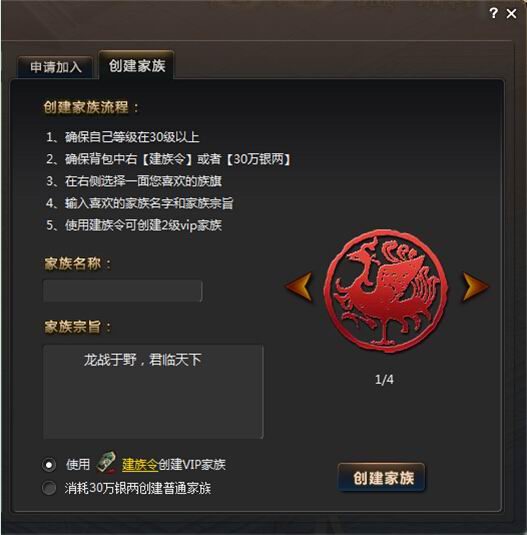Select the red phoenix clan emblem
Image resolution: width=527 pixels, height=535 pixels.
(x=385, y=291)
